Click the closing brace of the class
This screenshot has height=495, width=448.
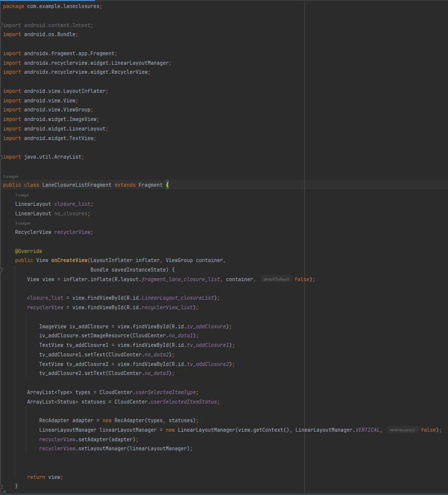[17, 486]
